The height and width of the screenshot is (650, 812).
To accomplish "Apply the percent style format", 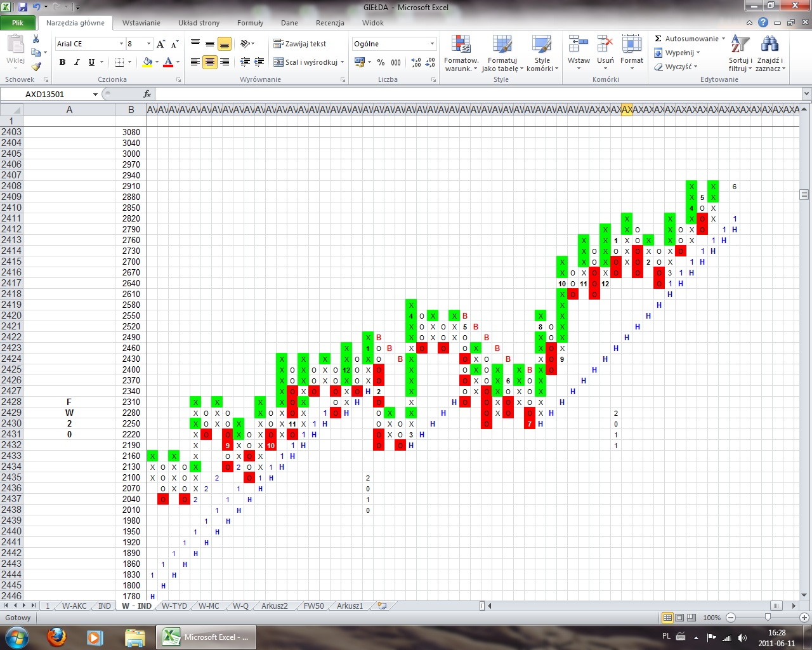I will (381, 62).
